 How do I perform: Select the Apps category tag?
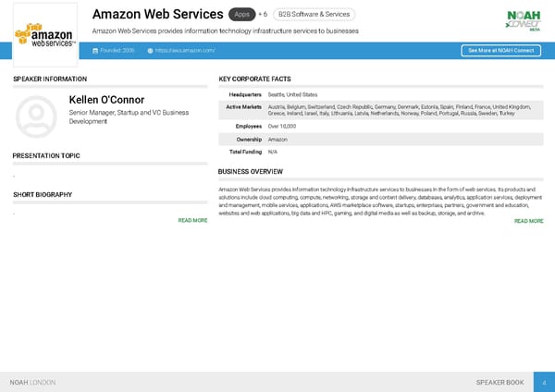point(241,15)
